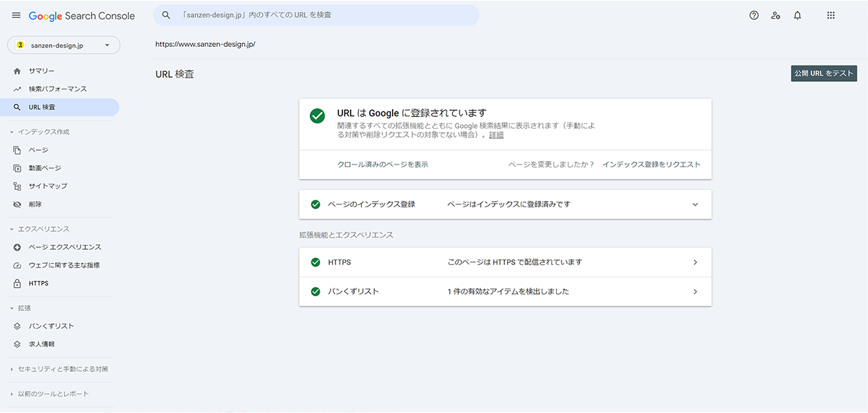Click green check next to ページのインデックス登録
The height and width of the screenshot is (413, 868).
tap(316, 204)
